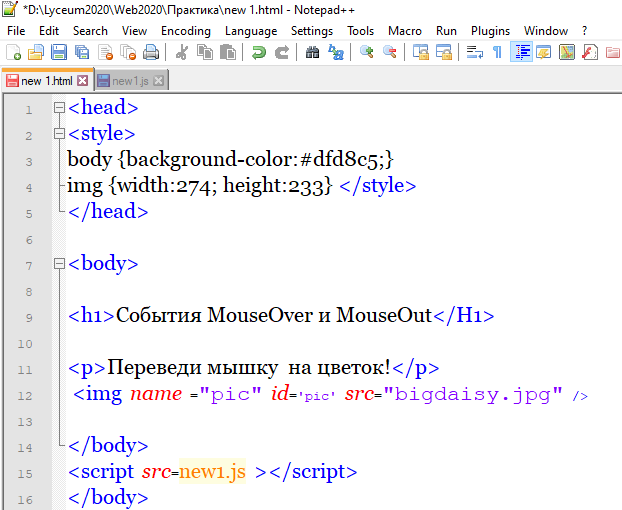Screen dimensions: 622x510
Task: Click the Zoom In magnifier icon
Action: coord(367,52)
